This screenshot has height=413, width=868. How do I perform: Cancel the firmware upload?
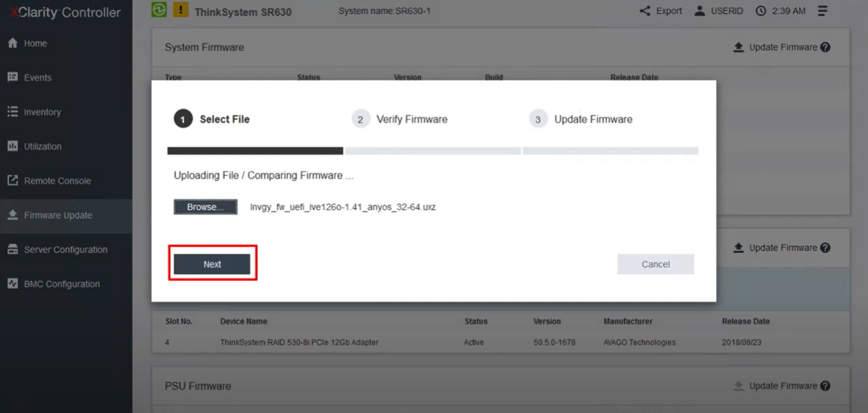point(655,264)
